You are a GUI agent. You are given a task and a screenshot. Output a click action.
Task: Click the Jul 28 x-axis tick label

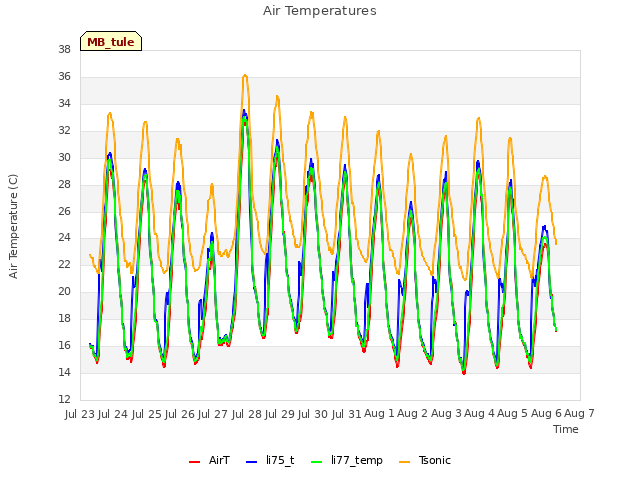(247, 414)
